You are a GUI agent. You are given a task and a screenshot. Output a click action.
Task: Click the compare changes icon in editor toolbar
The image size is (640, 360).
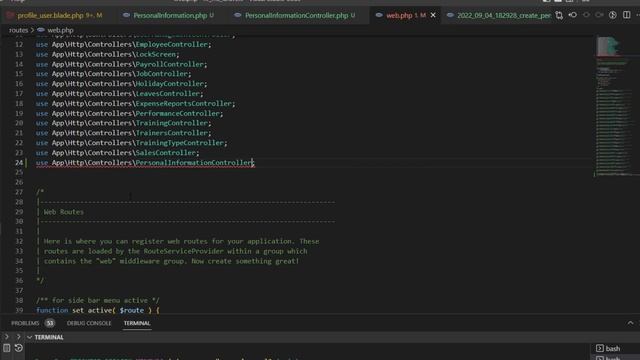click(x=559, y=16)
